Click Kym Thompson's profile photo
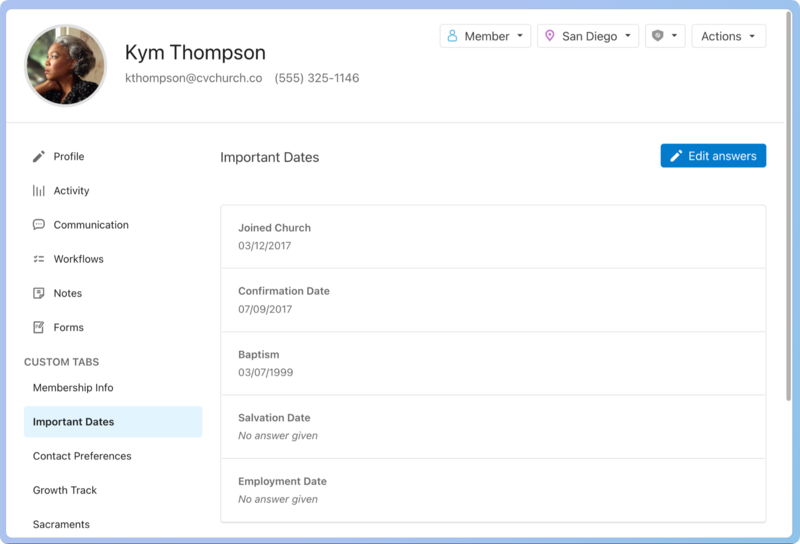 click(x=66, y=66)
